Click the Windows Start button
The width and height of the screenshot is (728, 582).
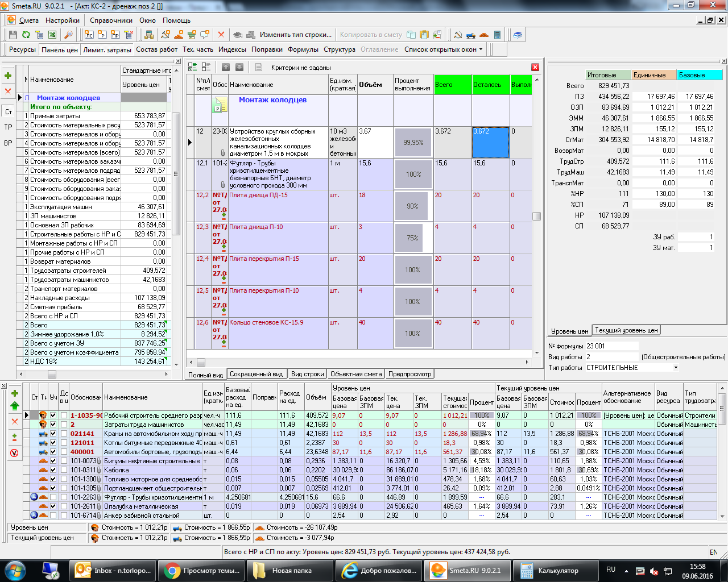(15, 571)
